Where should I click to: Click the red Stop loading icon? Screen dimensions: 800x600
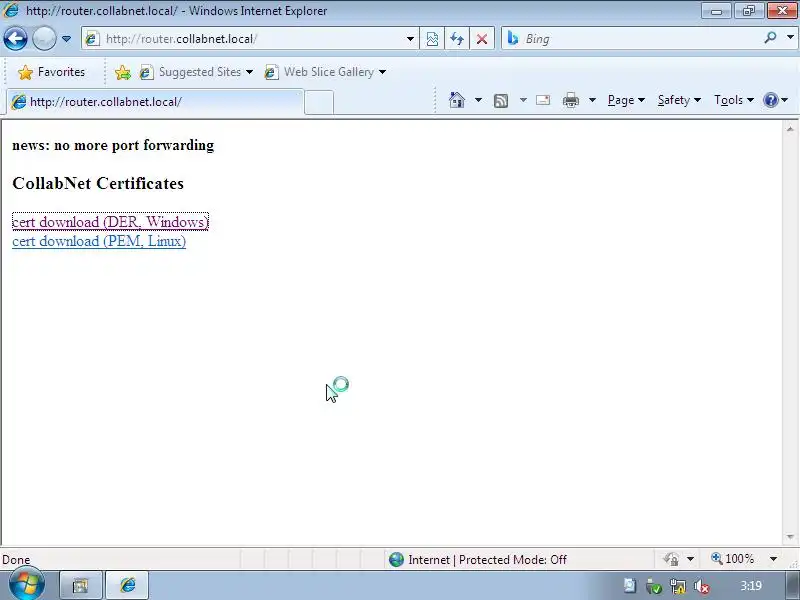tap(482, 39)
